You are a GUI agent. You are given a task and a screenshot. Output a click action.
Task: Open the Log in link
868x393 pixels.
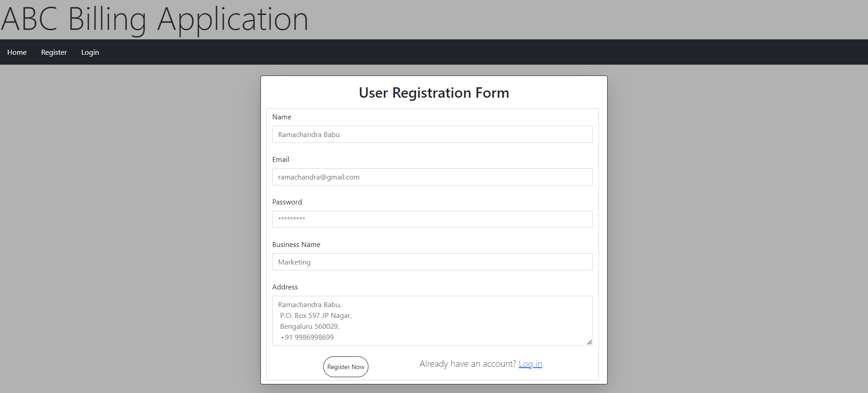[530, 364]
